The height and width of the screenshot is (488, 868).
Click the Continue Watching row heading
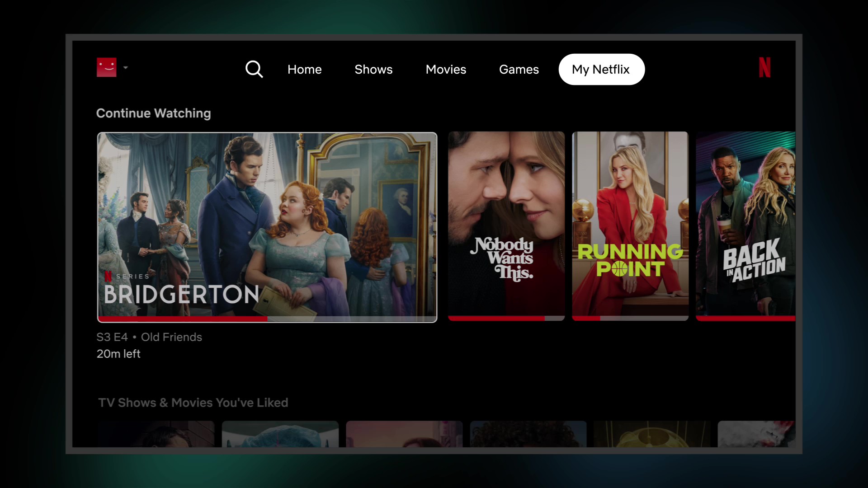point(154,113)
